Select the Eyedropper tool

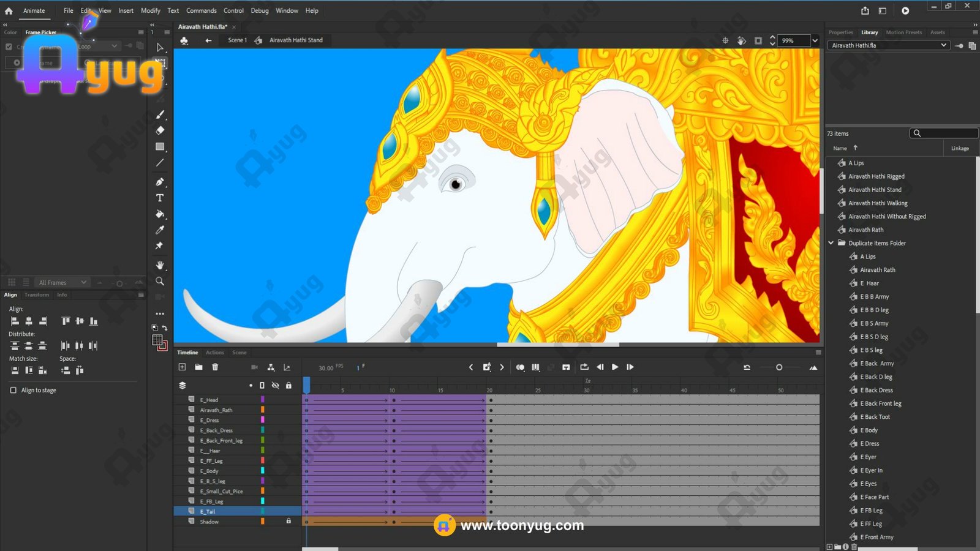point(160,230)
